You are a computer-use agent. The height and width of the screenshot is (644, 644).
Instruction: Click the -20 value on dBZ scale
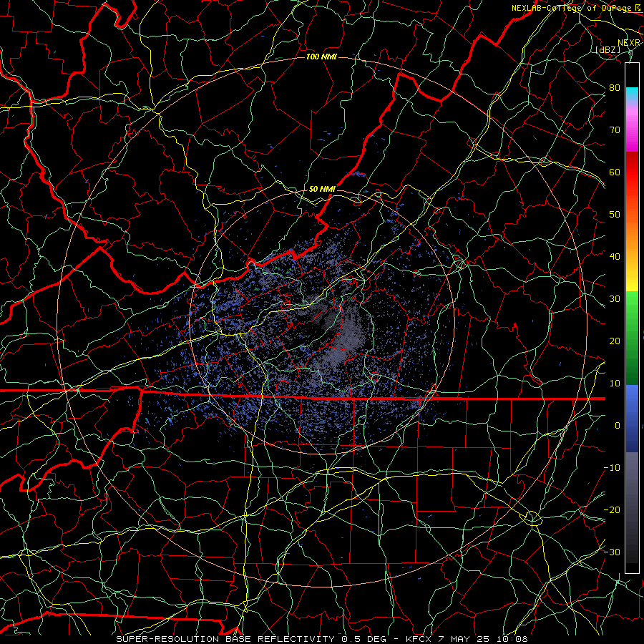612,509
